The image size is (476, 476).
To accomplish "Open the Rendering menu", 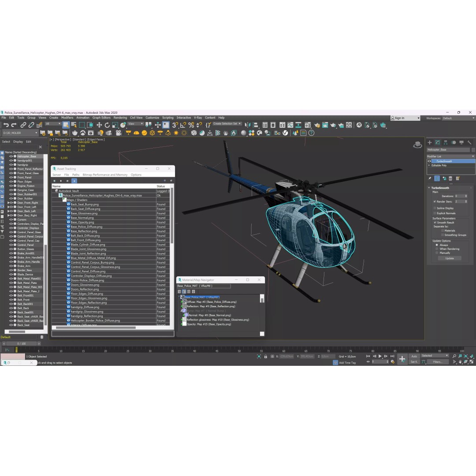I will click(120, 118).
